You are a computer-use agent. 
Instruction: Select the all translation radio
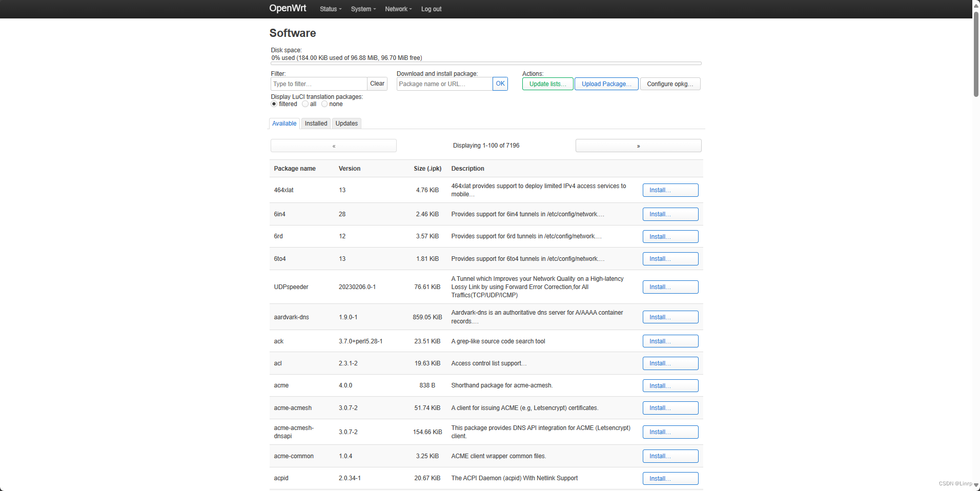(x=305, y=104)
